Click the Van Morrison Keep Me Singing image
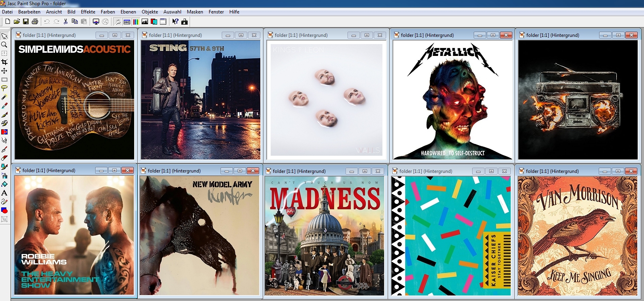This screenshot has width=644, height=301. coord(578,236)
